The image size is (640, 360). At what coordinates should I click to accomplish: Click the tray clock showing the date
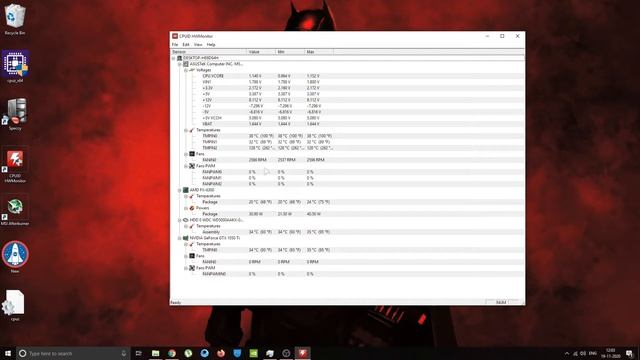(x=611, y=353)
